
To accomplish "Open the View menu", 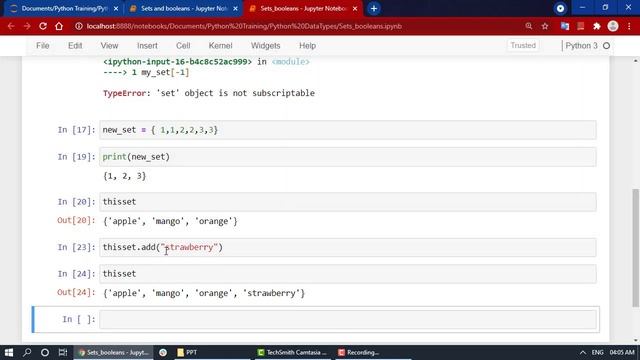I will 109,46.
